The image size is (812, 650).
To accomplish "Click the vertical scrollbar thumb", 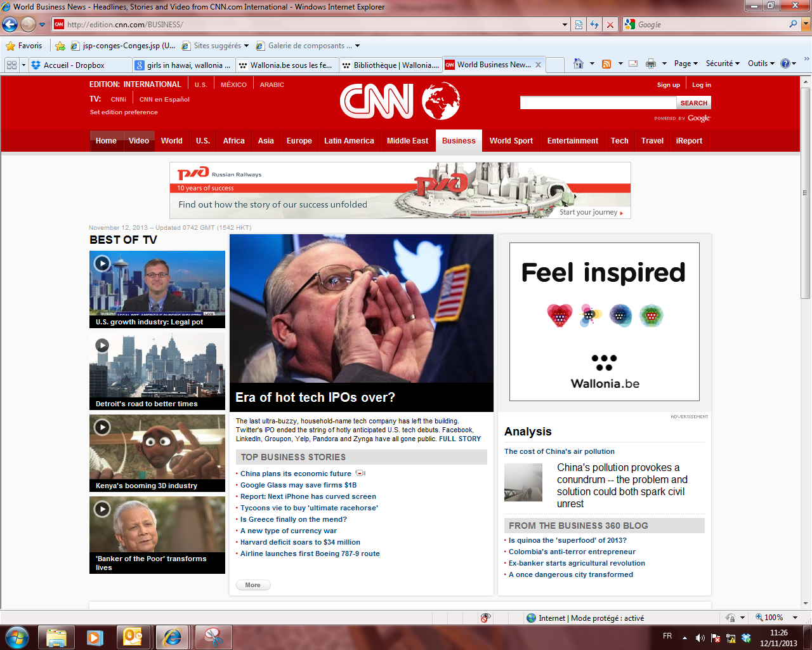I will click(x=806, y=192).
